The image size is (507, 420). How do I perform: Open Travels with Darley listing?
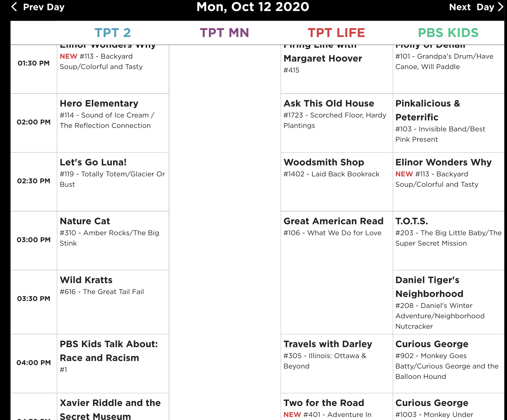(328, 344)
